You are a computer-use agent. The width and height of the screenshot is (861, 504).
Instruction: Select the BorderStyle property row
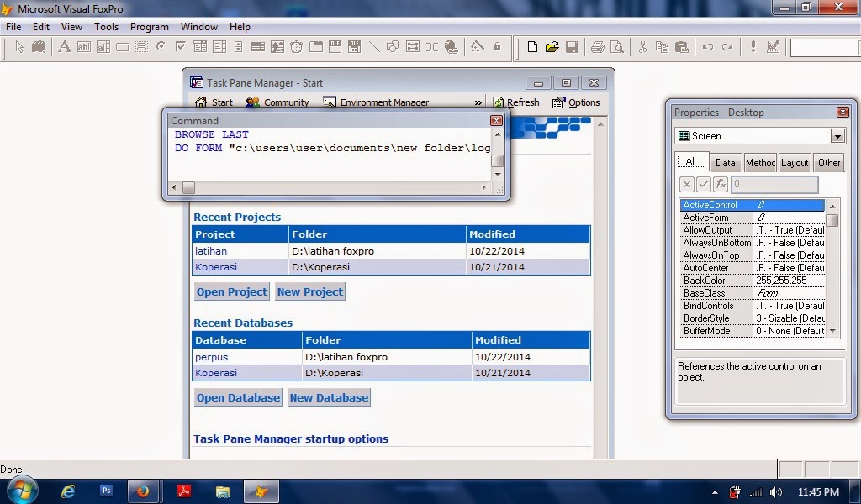coord(753,318)
